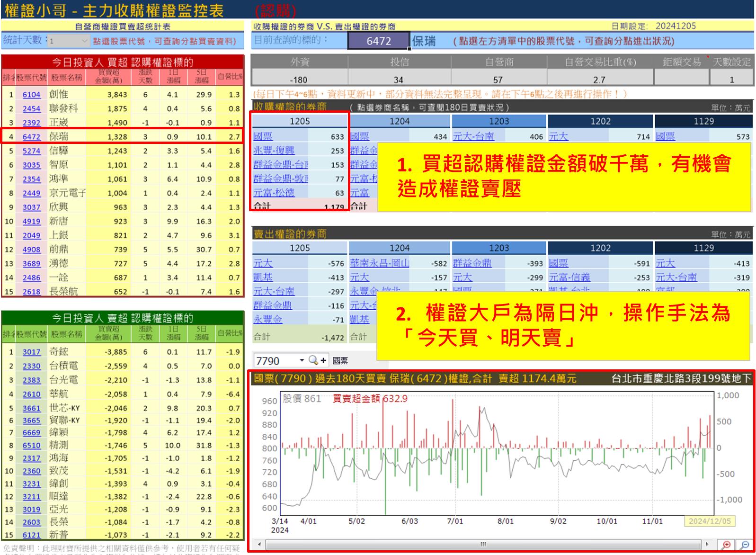Open the 統計天數 dropdown
Viewport: 756px width, 555px height.
[85, 41]
